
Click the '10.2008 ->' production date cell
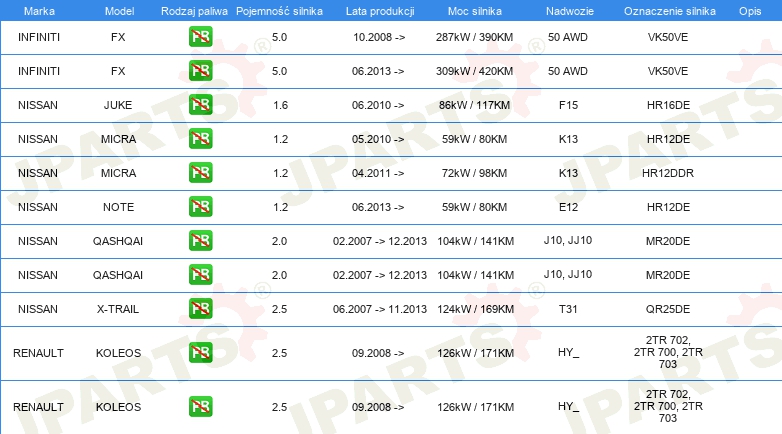point(379,37)
